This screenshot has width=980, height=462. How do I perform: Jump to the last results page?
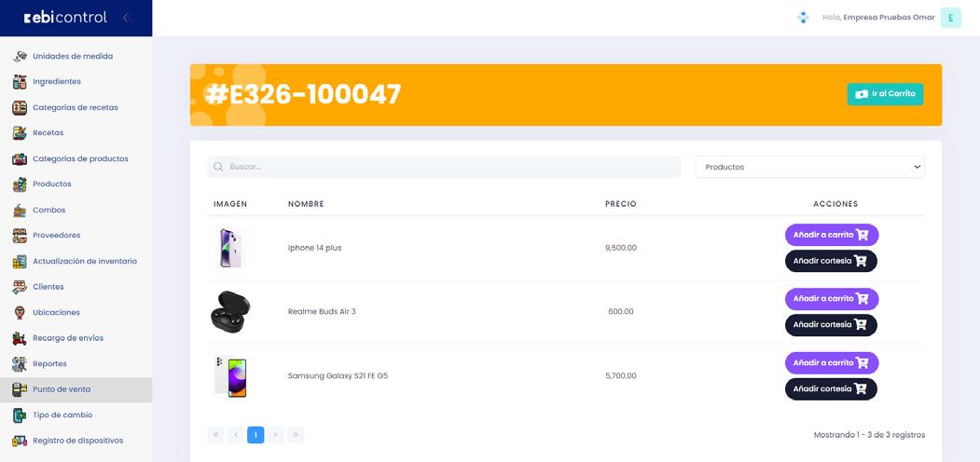click(296, 435)
